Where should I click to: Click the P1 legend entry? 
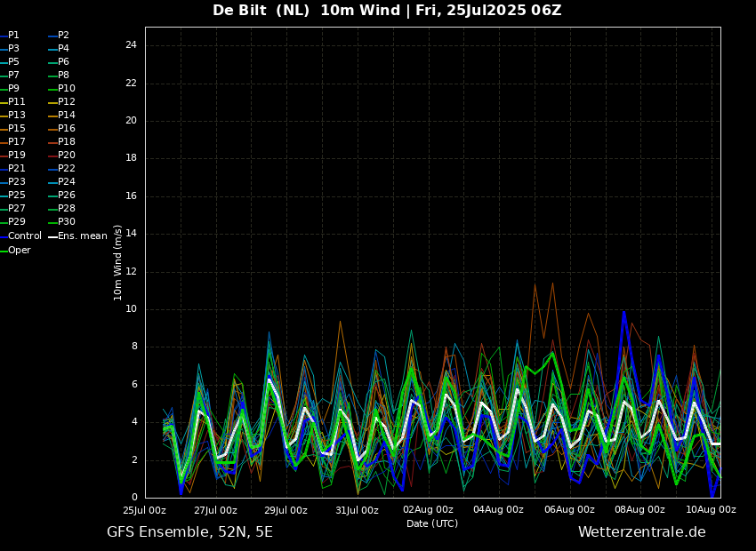[x=13, y=36]
